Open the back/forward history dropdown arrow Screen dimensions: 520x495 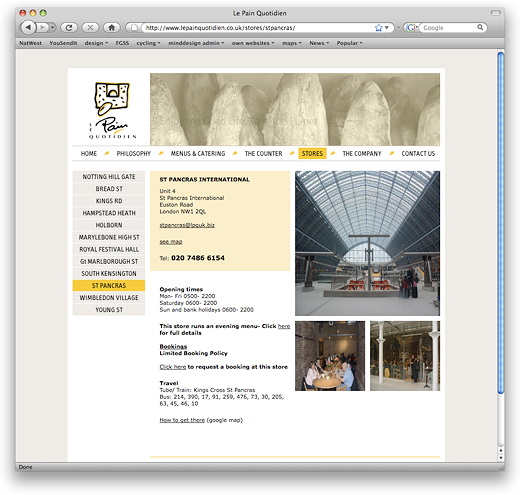click(53, 27)
